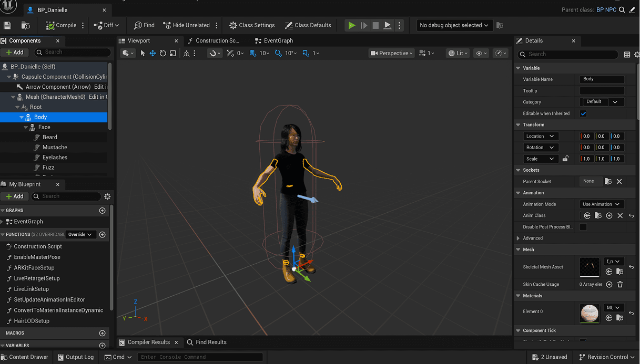
Task: Toggle Disable Post Process Blueprint checkbox
Action: coord(583,227)
